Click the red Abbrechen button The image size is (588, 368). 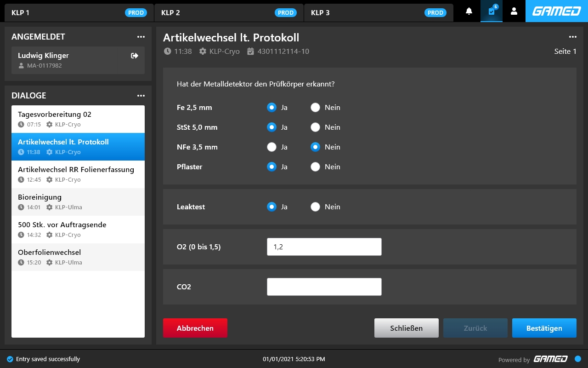coord(195,328)
